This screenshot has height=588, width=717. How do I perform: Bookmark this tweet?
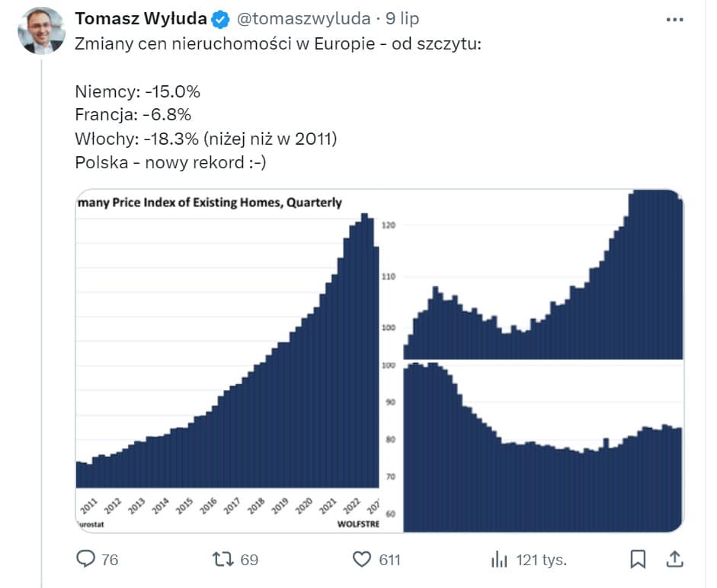tap(638, 560)
